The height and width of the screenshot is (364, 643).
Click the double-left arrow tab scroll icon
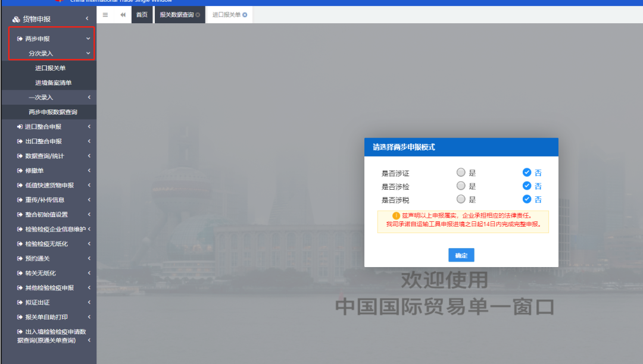click(123, 15)
